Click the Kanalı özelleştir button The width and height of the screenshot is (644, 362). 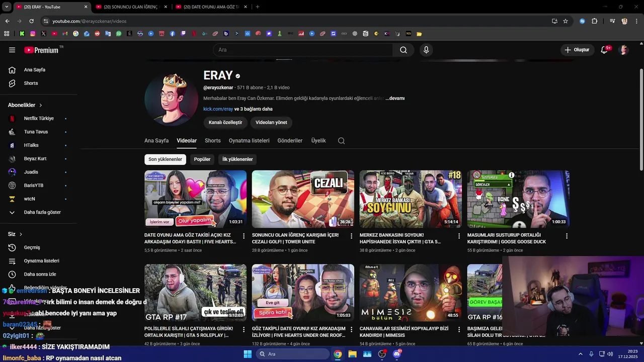(225, 123)
